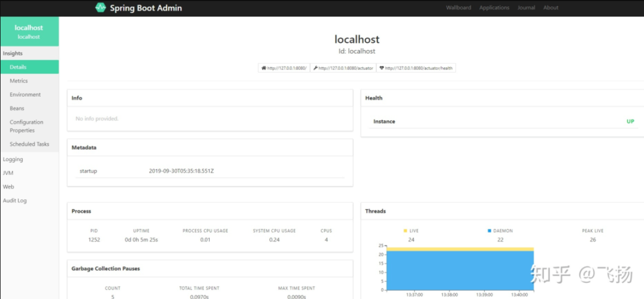Click the Instance health status row
Viewport: 644px width, 299px height.
pyautogui.click(x=503, y=122)
